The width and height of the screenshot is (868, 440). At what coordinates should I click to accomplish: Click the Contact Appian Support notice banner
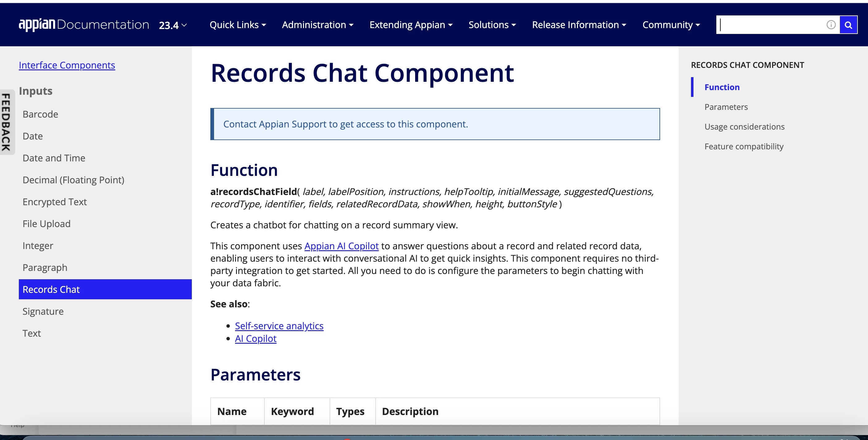click(x=435, y=124)
